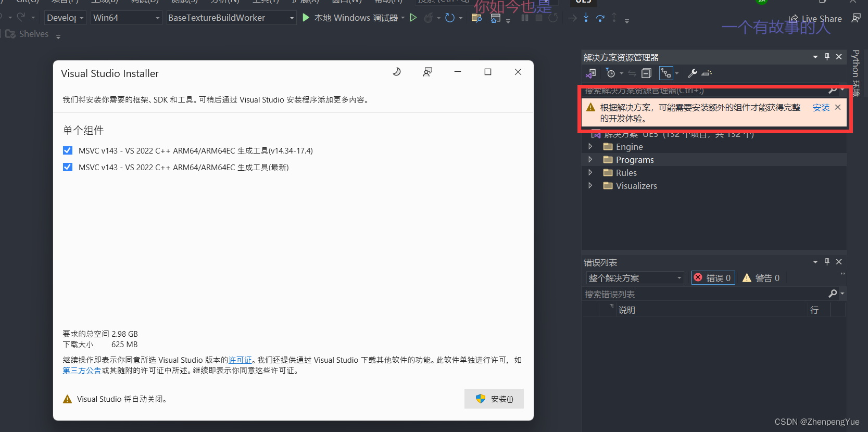Open dropdown beside the tree view icon
The image size is (868, 432).
[x=676, y=73]
